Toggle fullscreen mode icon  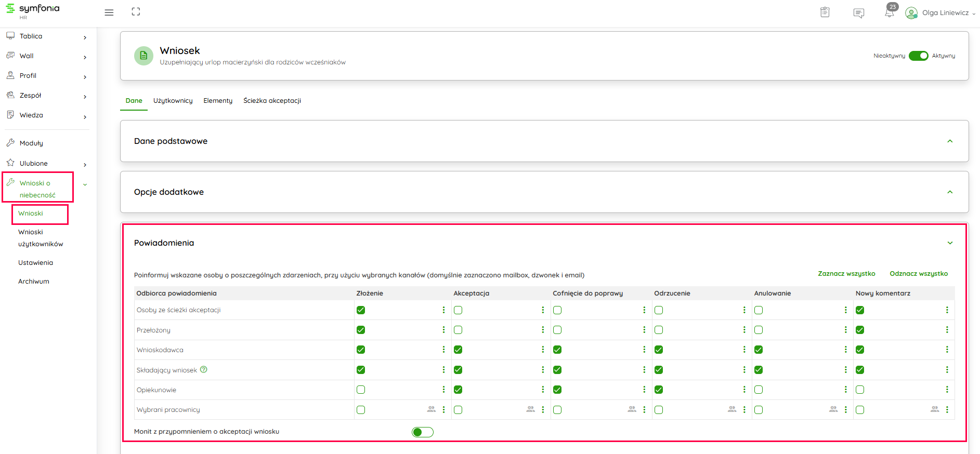[x=136, y=12]
